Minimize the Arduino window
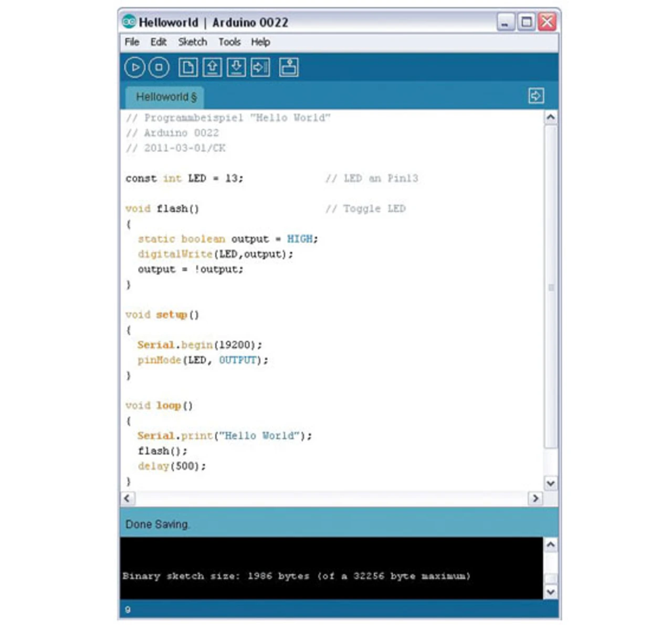The image size is (672, 625). [x=506, y=22]
